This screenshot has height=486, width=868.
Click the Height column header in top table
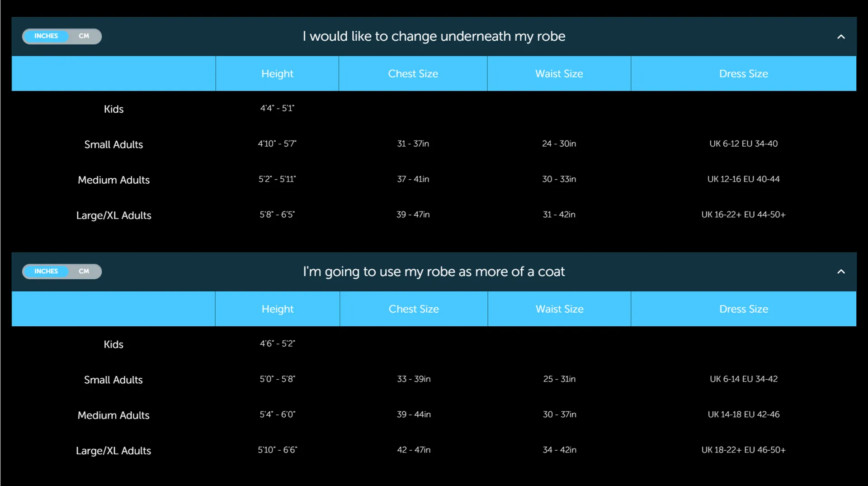(277, 74)
